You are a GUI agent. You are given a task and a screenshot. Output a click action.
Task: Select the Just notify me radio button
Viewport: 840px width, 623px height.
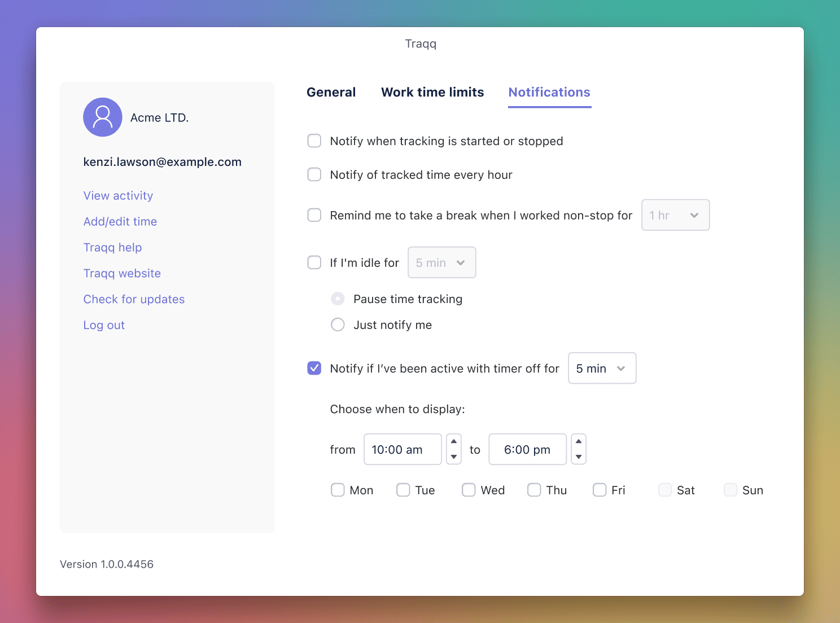338,324
